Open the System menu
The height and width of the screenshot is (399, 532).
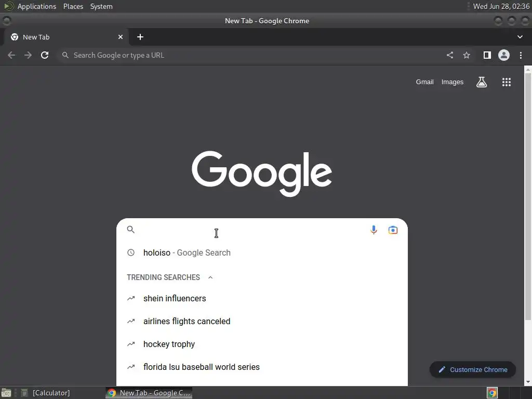pos(101,6)
